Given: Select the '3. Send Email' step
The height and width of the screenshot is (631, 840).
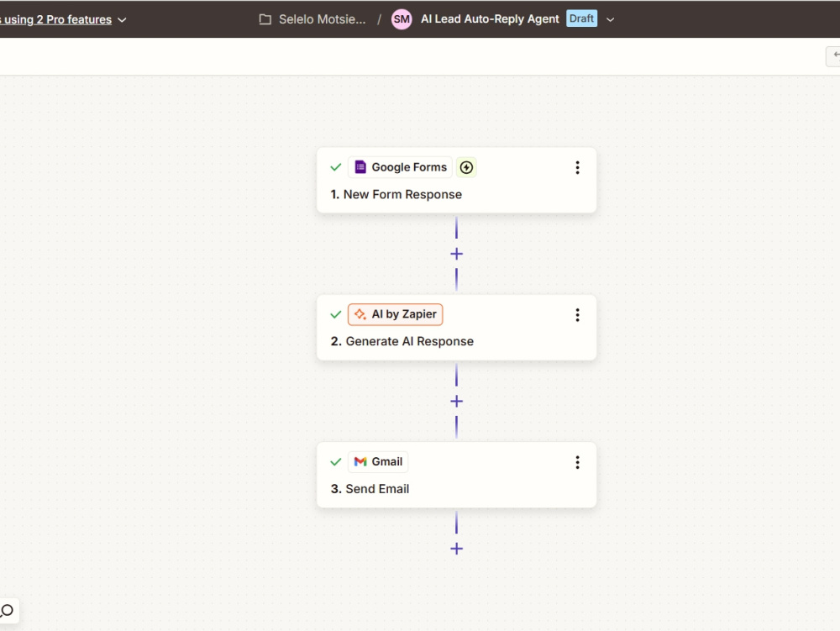Looking at the screenshot, I should coord(456,475).
